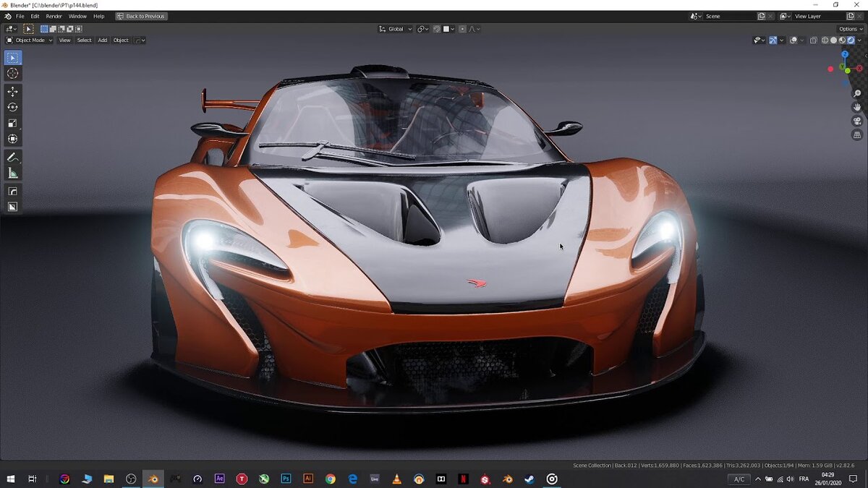The height and width of the screenshot is (488, 868).
Task: Open Photoshop from the Windows taskbar
Action: coord(286,479)
